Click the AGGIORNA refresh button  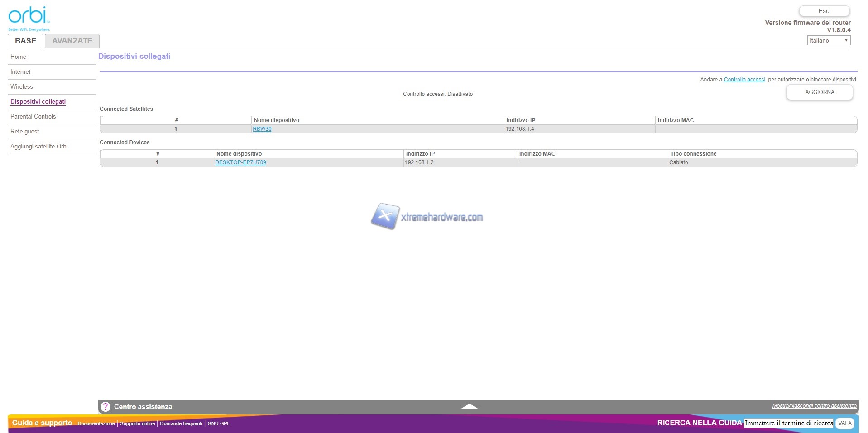(x=819, y=92)
